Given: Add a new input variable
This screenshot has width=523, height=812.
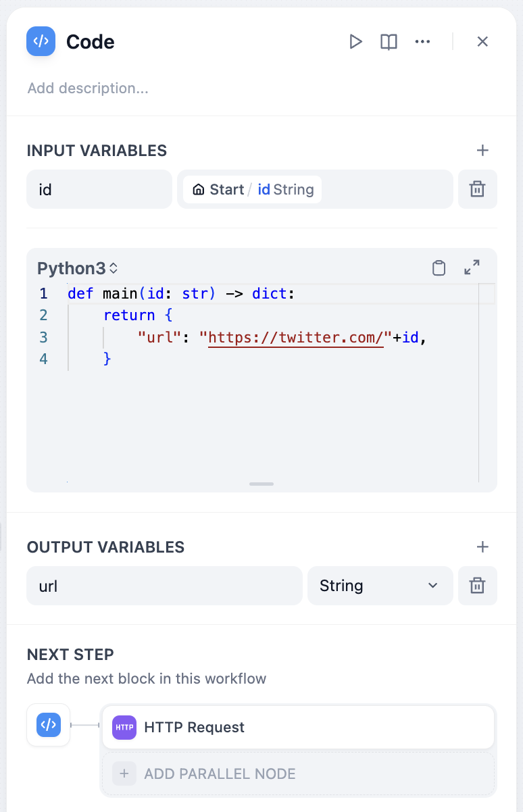Looking at the screenshot, I should coord(482,151).
